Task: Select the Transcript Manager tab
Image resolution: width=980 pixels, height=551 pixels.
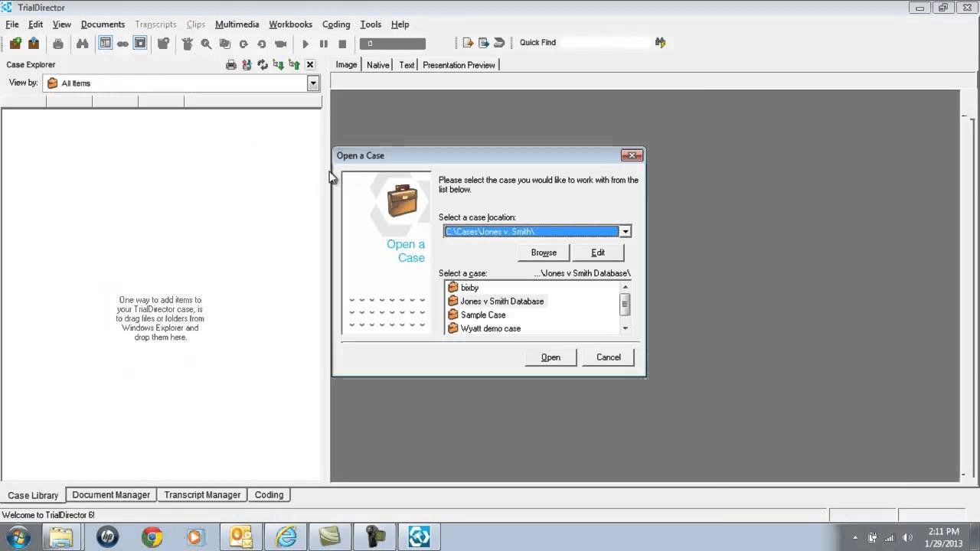Action: [x=202, y=495]
